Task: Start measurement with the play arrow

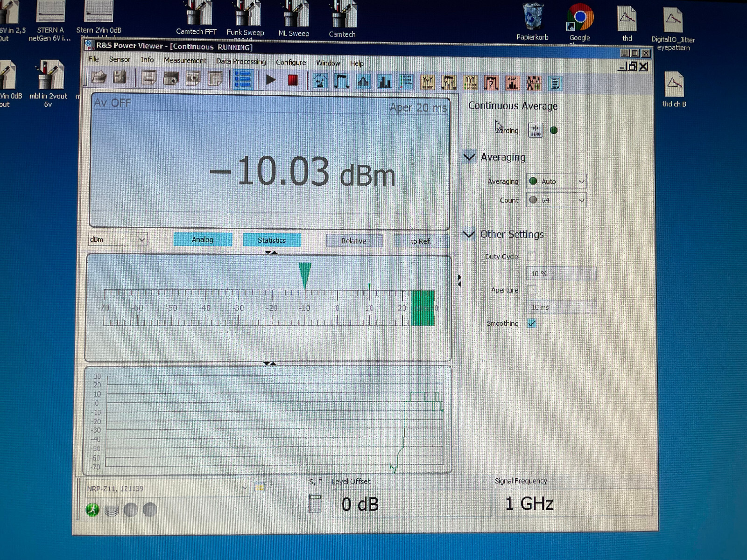Action: [271, 80]
